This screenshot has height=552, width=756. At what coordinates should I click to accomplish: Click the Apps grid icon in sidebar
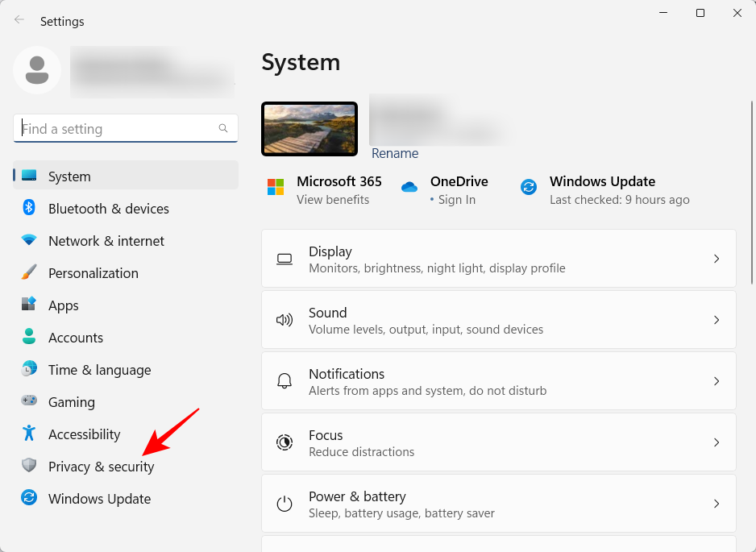click(x=28, y=305)
